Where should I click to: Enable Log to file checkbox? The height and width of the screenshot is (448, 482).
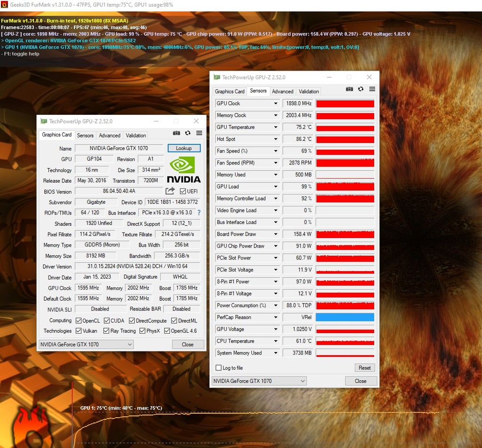pyautogui.click(x=218, y=368)
